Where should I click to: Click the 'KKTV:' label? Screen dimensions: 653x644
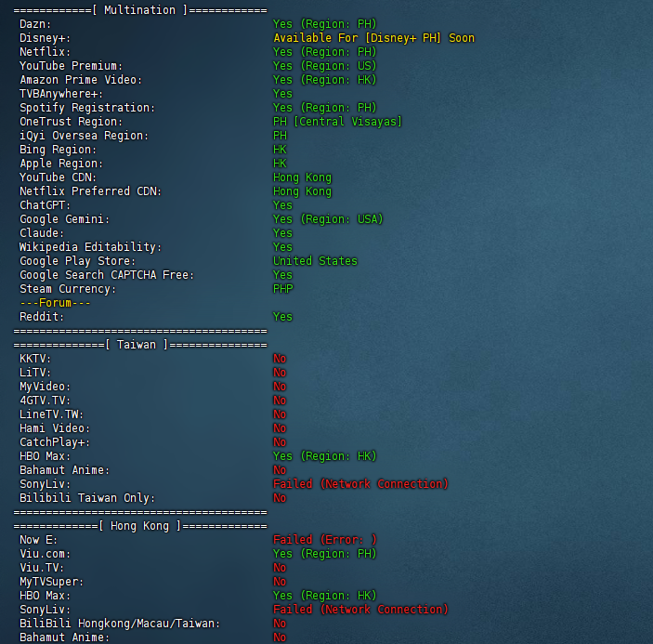tap(35, 359)
